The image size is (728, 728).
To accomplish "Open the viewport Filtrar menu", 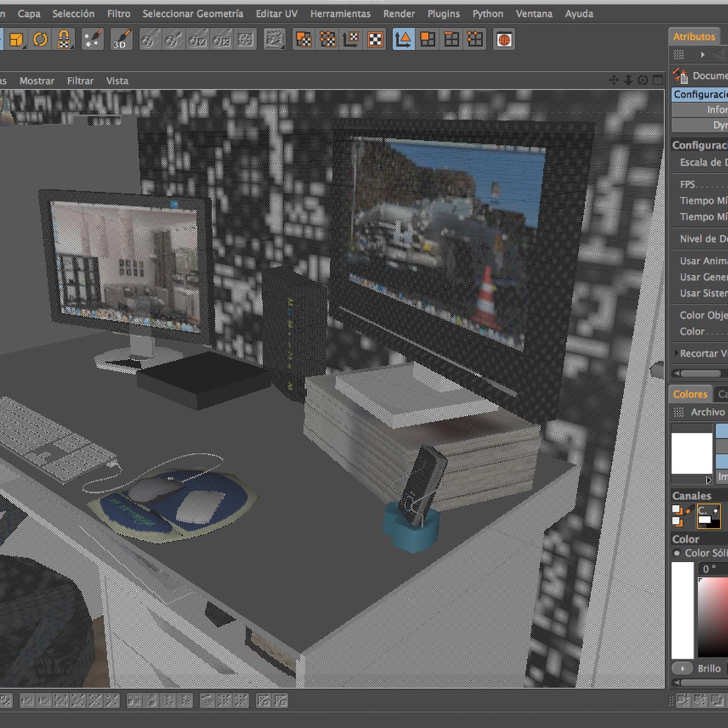I will coord(80,81).
